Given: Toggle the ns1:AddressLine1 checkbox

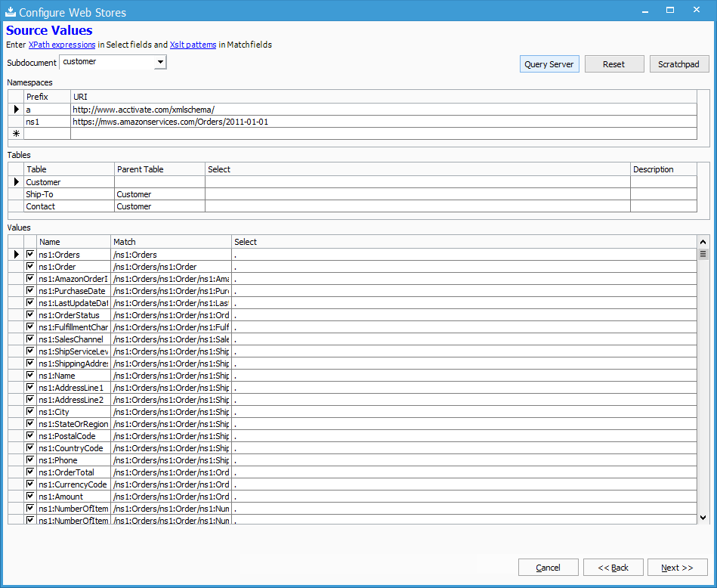Looking at the screenshot, I should pyautogui.click(x=30, y=387).
